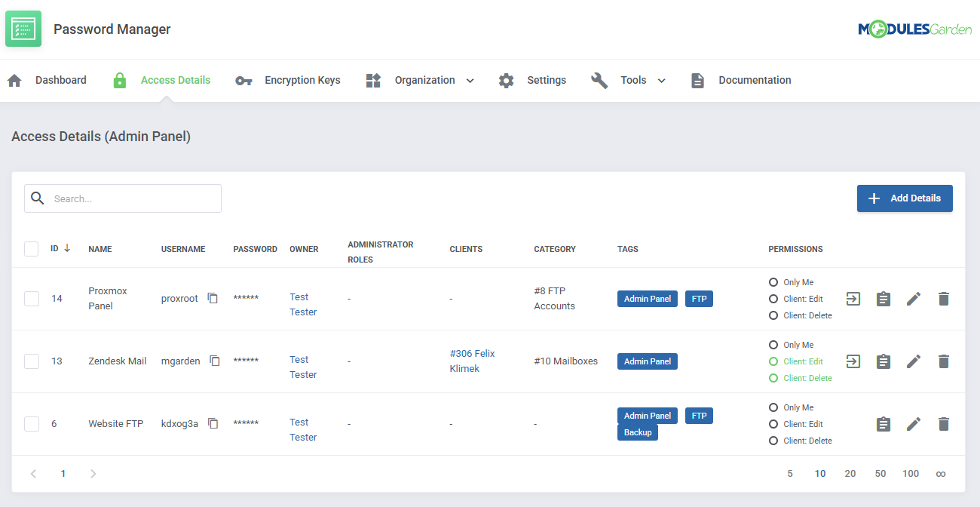Click the Backup tag on Website FTP
Viewport: 980px width, 507px height.
tap(638, 432)
